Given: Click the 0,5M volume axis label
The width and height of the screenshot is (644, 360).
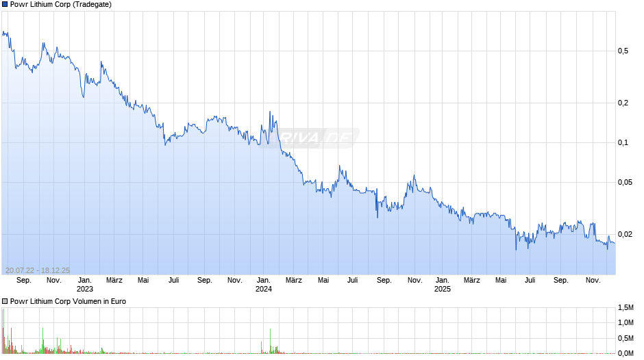Looking at the screenshot, I should 626,338.
